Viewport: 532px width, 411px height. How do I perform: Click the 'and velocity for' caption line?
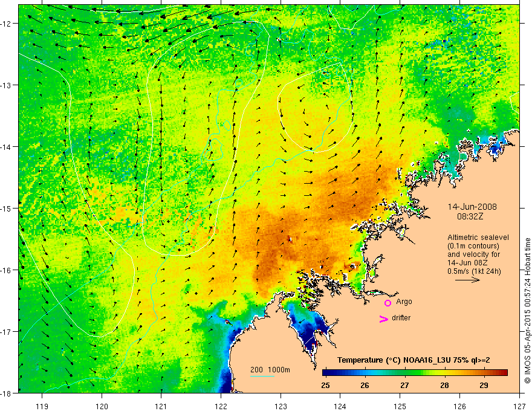[473, 254]
